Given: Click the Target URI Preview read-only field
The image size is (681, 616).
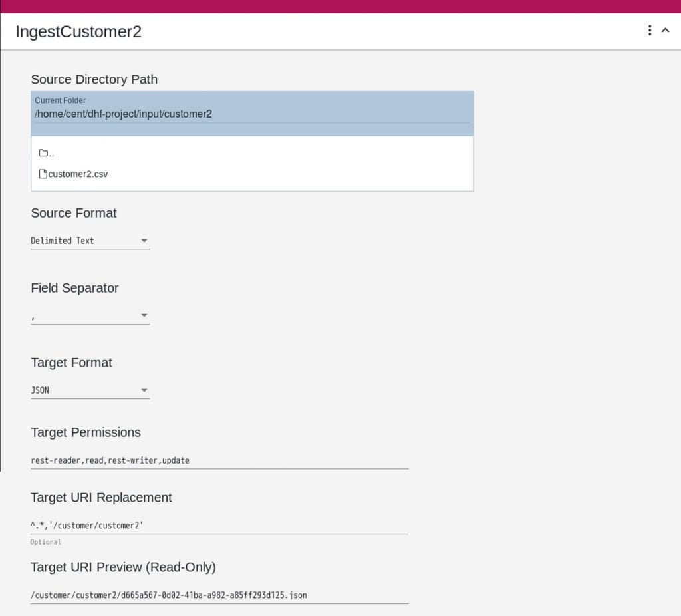Looking at the screenshot, I should pyautogui.click(x=219, y=595).
